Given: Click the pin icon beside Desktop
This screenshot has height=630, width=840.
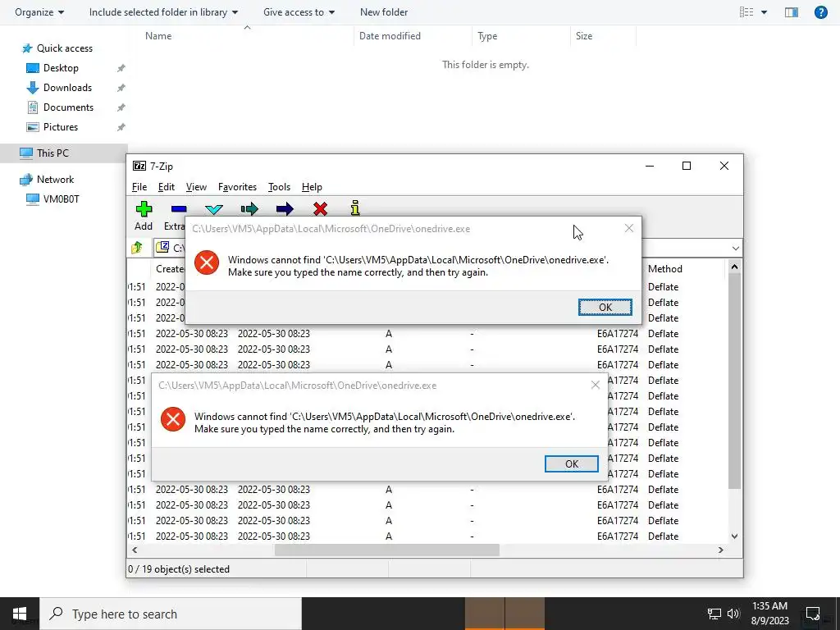Looking at the screenshot, I should 121,68.
